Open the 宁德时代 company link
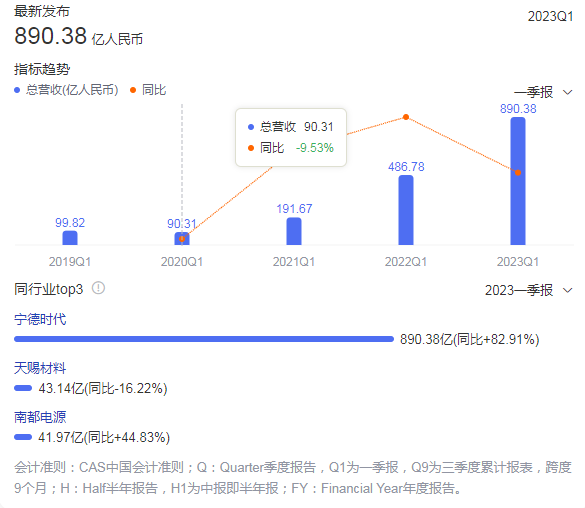The image size is (585, 508). pyautogui.click(x=40, y=320)
